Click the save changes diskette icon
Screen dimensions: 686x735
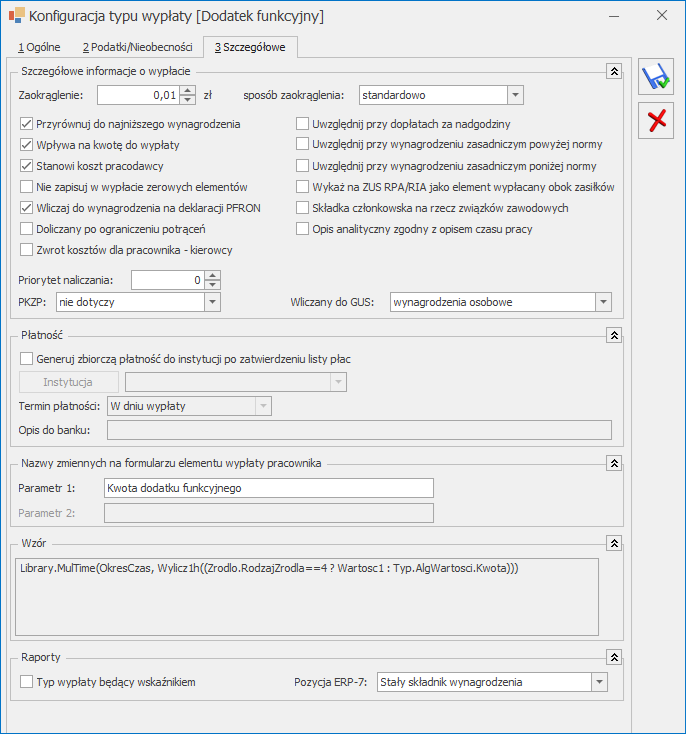coord(656,79)
